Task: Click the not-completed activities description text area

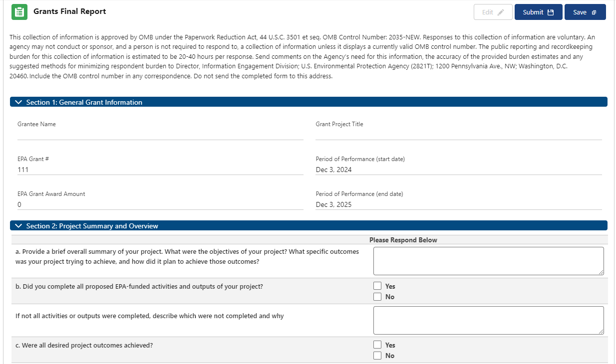Action: (x=488, y=320)
